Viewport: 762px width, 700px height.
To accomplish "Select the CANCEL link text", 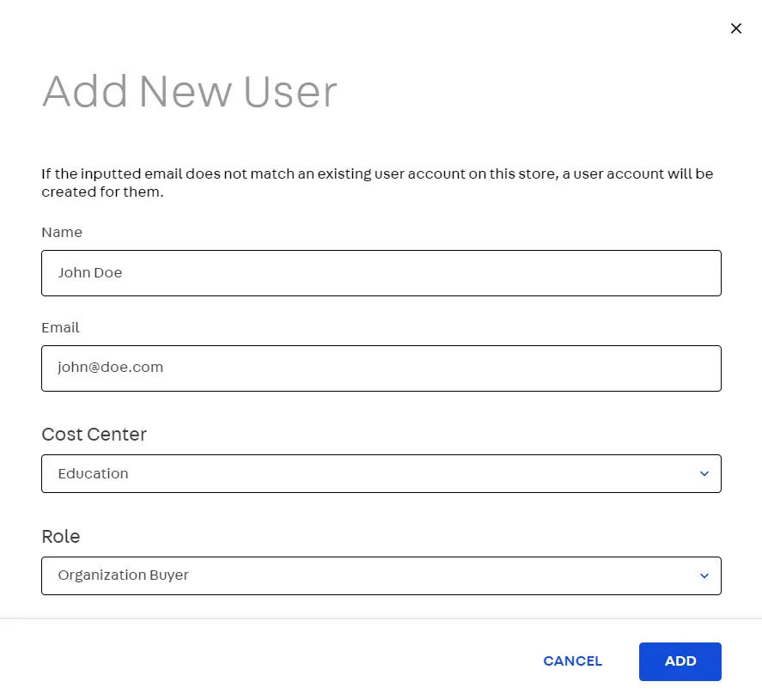I will (572, 661).
